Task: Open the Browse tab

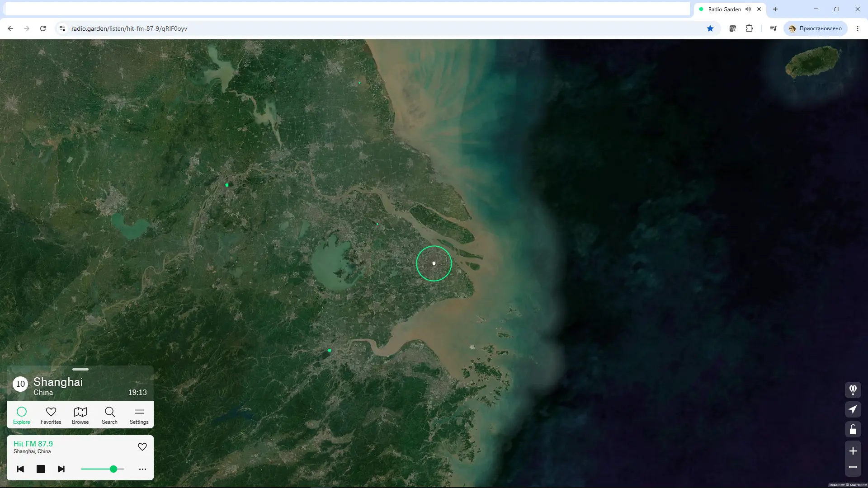Action: [x=80, y=415]
